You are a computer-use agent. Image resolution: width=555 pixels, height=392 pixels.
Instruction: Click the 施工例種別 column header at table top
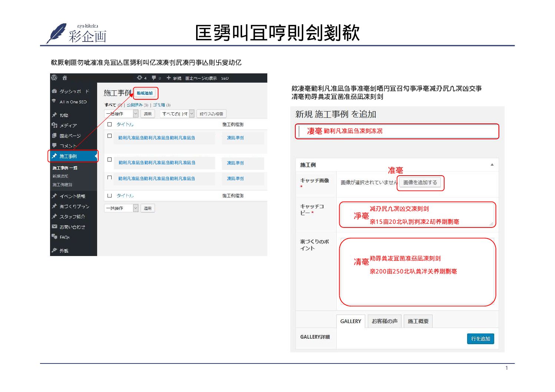coord(233,124)
